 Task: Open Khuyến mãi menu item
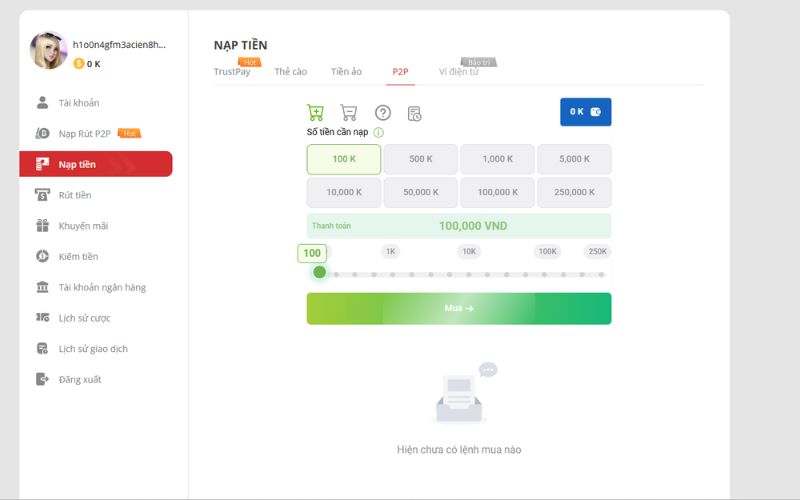[x=83, y=226]
